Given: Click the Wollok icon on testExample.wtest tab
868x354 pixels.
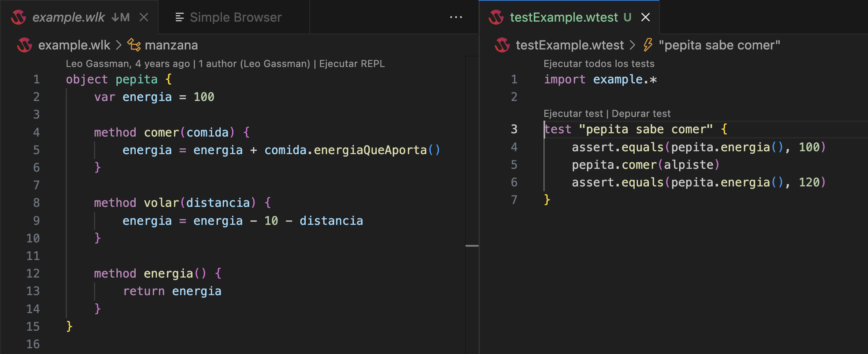Looking at the screenshot, I should 496,17.
